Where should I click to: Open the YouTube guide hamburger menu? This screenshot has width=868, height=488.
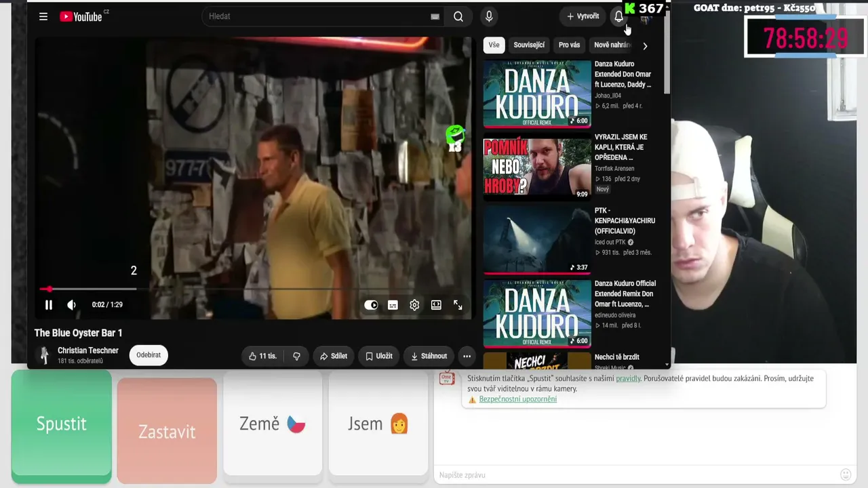(x=43, y=16)
